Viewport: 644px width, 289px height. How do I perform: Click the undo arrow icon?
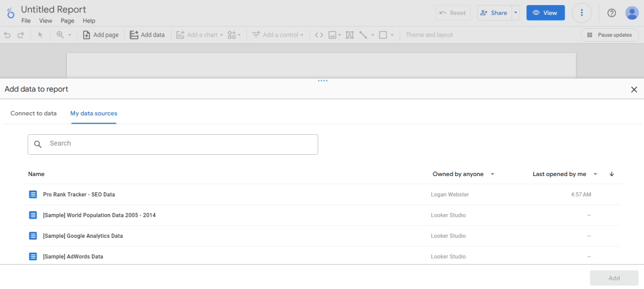click(8, 35)
